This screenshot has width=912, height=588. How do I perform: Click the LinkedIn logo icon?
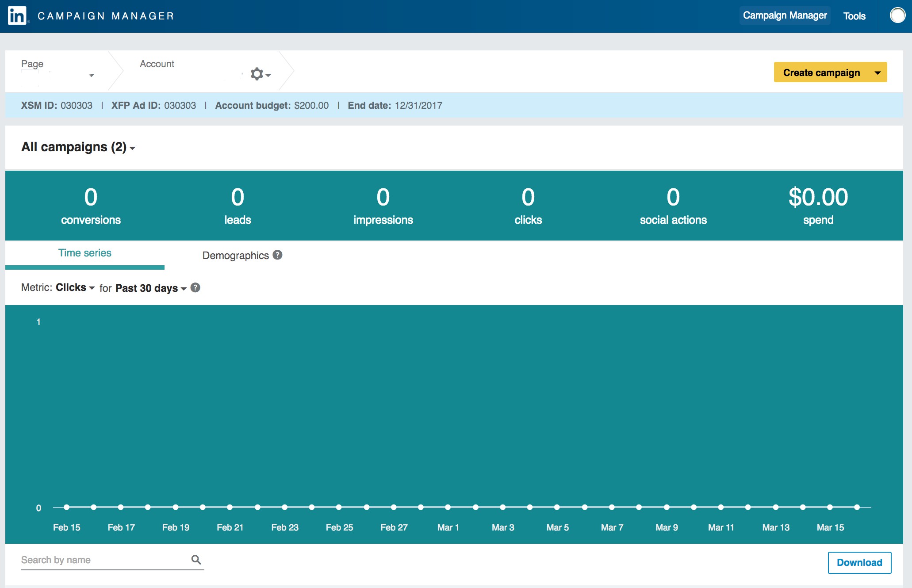pos(17,16)
